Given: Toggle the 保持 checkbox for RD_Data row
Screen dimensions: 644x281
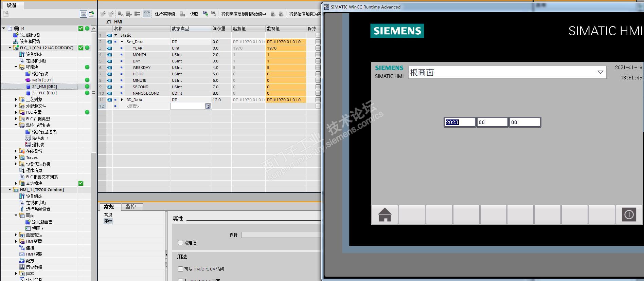Looking at the screenshot, I should 318,100.
